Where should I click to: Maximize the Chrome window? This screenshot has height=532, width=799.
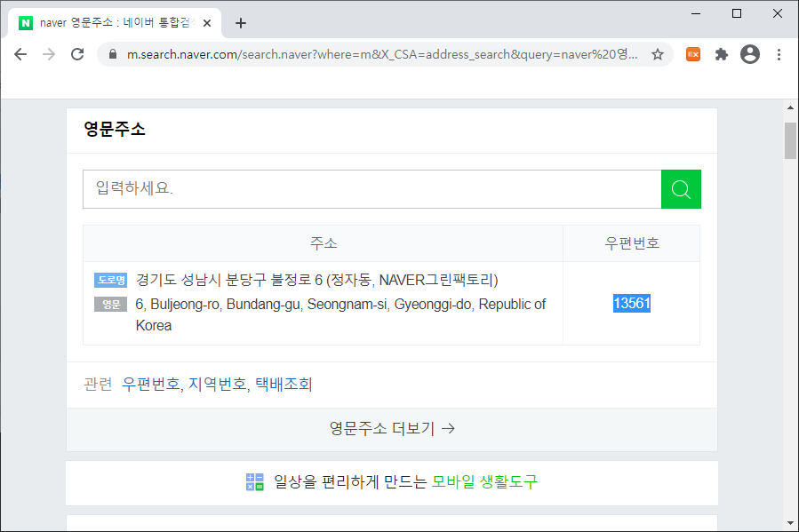737,13
